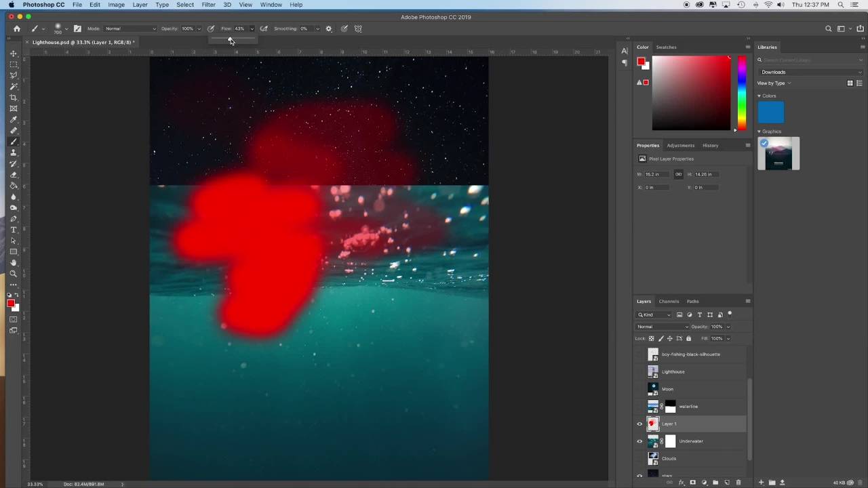868x488 pixels.
Task: Open the brush Mode dropdown
Action: [x=130, y=28]
